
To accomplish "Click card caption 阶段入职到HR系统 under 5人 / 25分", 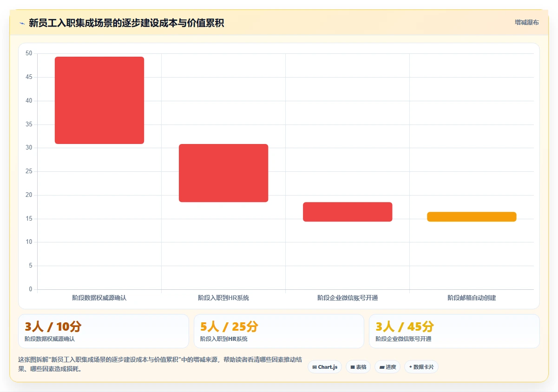I will pos(224,339).
